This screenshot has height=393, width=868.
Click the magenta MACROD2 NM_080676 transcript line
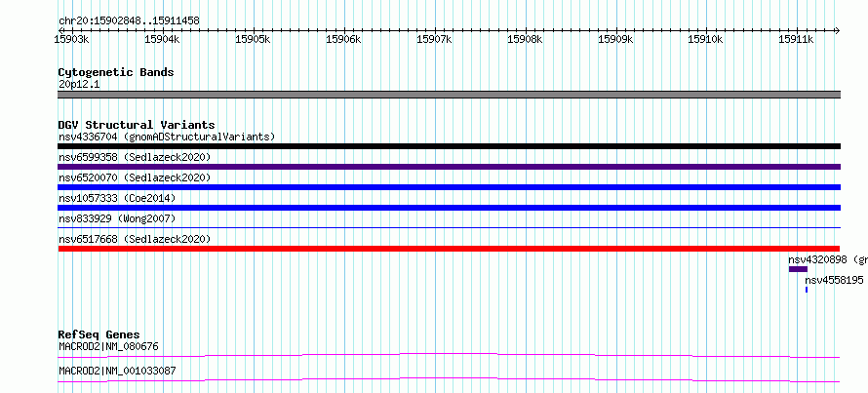[x=449, y=355]
